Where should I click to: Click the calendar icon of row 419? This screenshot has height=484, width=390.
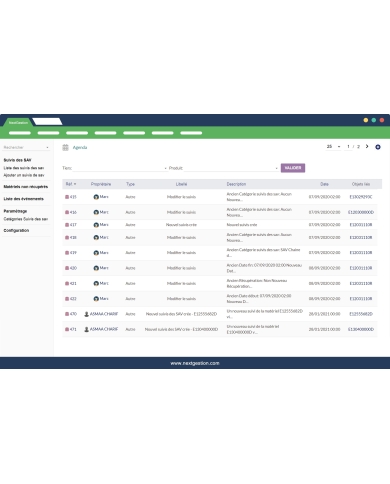[67, 253]
